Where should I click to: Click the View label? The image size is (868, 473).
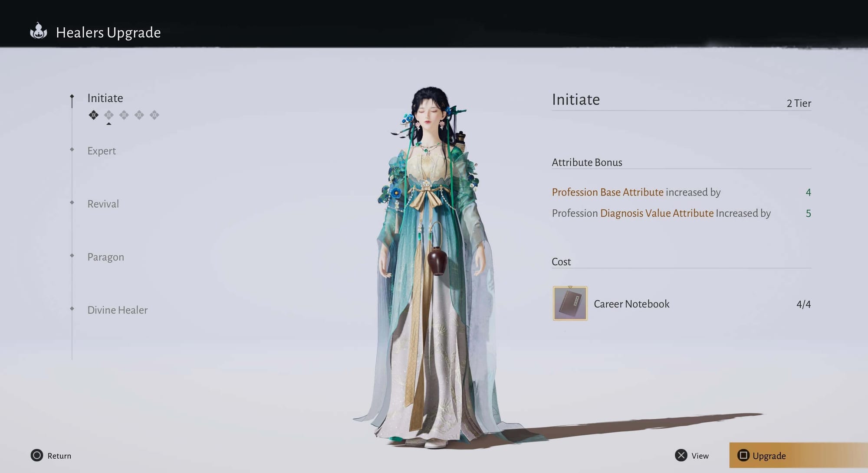[x=700, y=456]
